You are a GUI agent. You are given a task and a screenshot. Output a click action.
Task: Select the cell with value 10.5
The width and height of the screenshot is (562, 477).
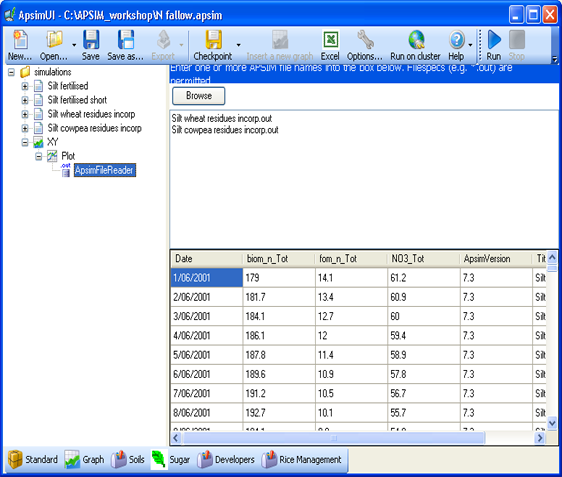[x=352, y=393]
